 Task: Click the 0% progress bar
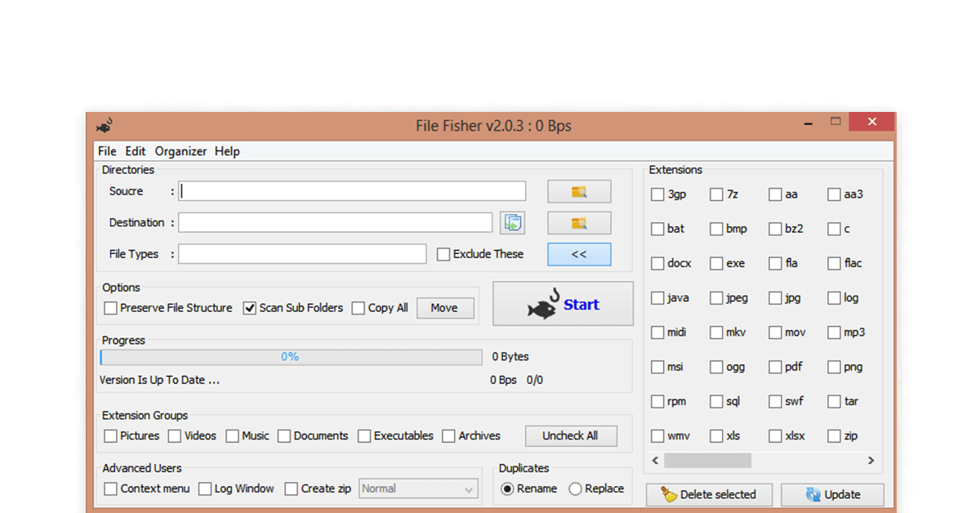click(x=291, y=356)
